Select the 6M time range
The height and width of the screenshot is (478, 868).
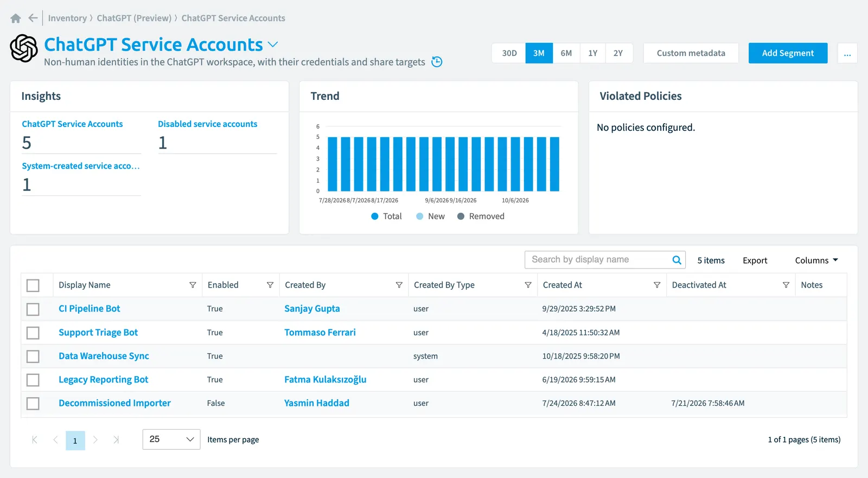coord(566,53)
